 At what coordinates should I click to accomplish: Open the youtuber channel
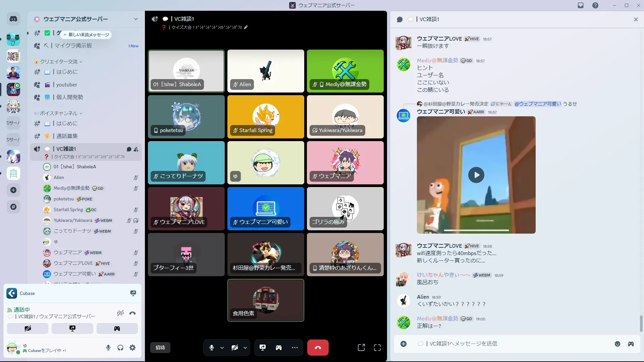(66, 85)
